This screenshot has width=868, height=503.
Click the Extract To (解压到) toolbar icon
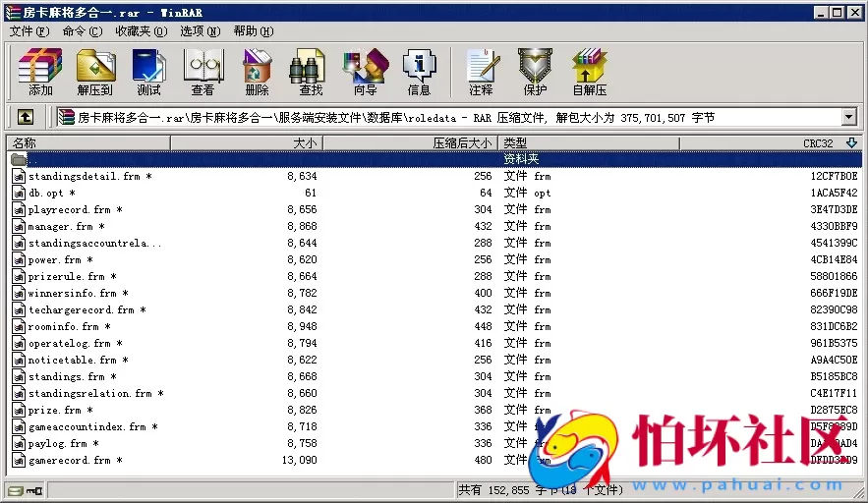(94, 72)
